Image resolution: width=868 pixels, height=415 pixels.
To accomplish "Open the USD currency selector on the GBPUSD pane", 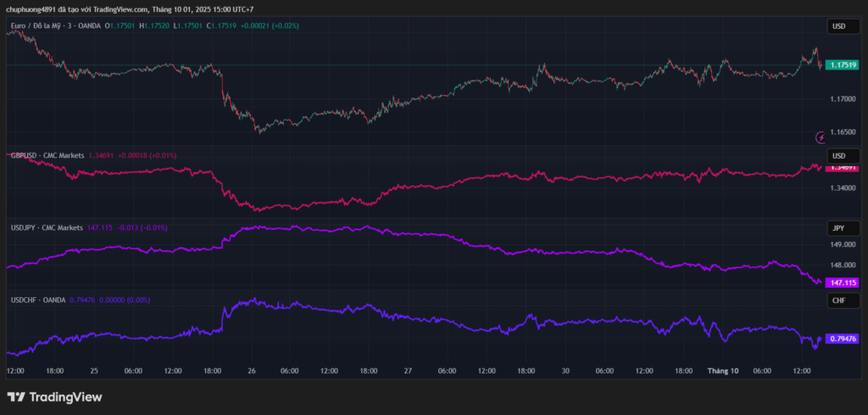I will (x=839, y=156).
